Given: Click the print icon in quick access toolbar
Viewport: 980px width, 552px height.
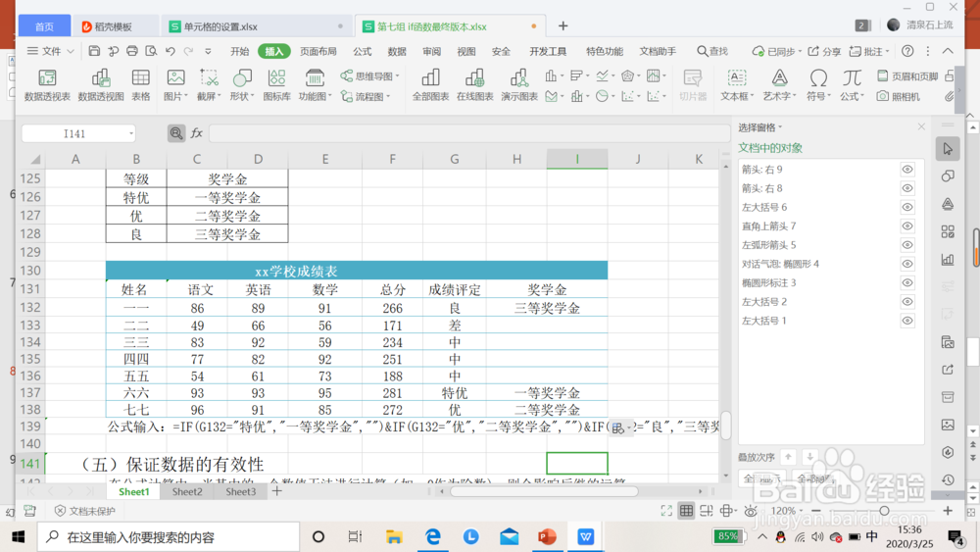Looking at the screenshot, I should click(132, 51).
